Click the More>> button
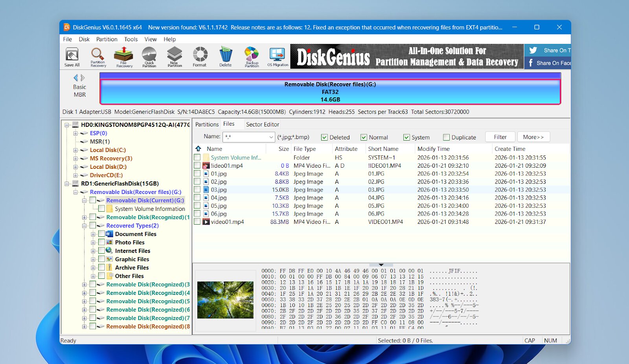This screenshot has width=629, height=364. (x=533, y=137)
